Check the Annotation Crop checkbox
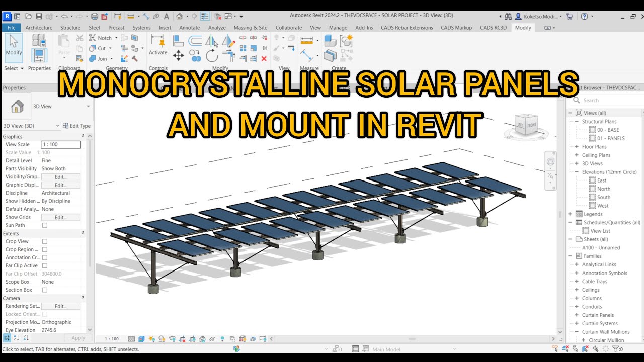Screen dimensions: 644x362 point(44,257)
